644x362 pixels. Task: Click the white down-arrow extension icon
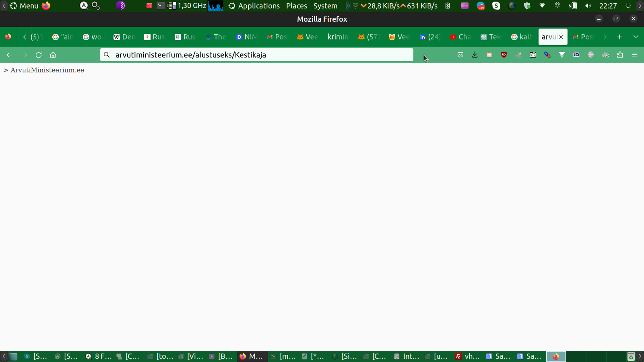coord(562,55)
